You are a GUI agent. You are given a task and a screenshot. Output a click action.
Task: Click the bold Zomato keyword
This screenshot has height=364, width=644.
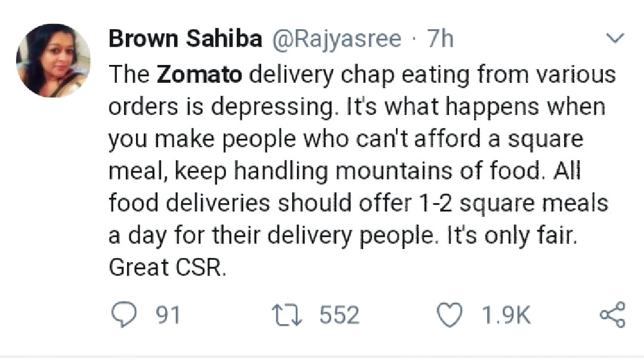click(199, 75)
